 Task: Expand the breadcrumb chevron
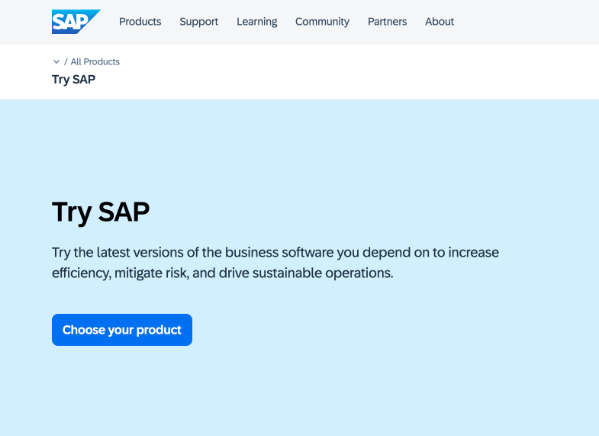coord(56,62)
